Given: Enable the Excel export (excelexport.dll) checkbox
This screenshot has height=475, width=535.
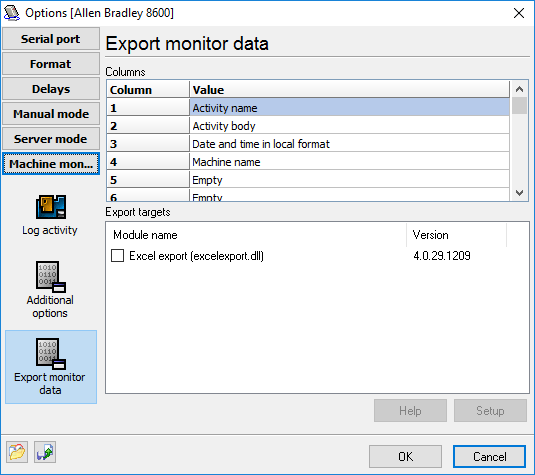Looking at the screenshot, I should pyautogui.click(x=117, y=256).
